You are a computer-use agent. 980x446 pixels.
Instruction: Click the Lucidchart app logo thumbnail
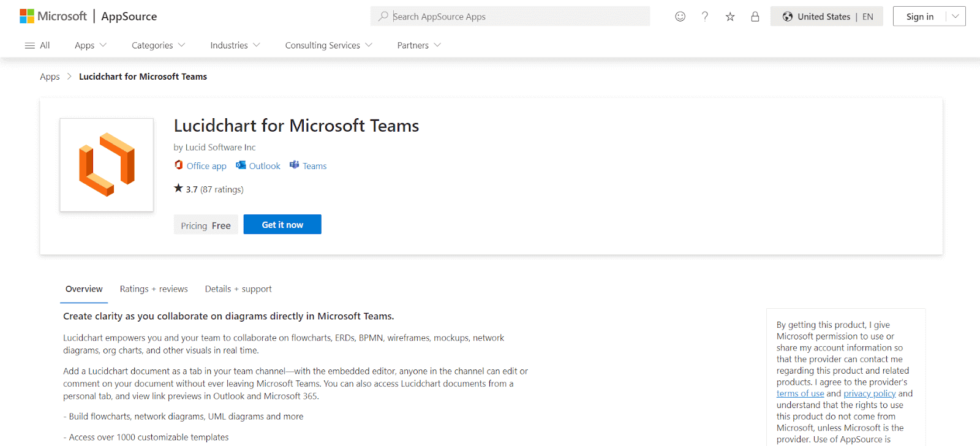107,165
